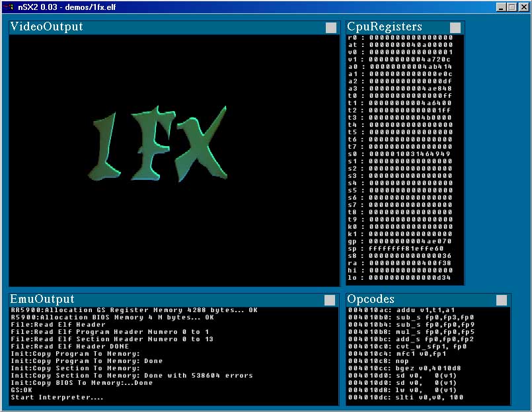Close the nSX2 emulator window
Image resolution: width=532 pixels, height=412 pixels.
pos(523,7)
